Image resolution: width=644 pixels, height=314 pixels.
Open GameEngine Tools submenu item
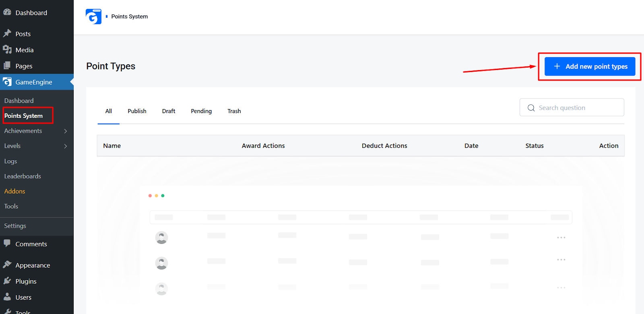(11, 206)
